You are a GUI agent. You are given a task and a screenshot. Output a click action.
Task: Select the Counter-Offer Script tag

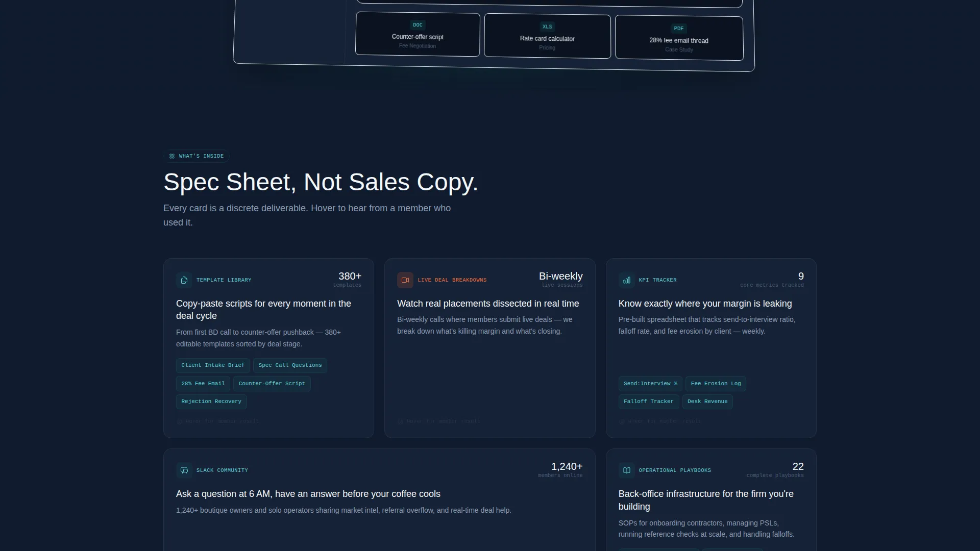tap(272, 384)
